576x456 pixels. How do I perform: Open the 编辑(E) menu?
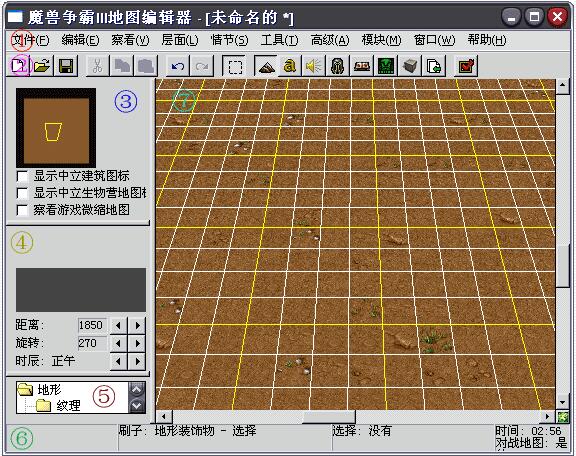coord(80,40)
